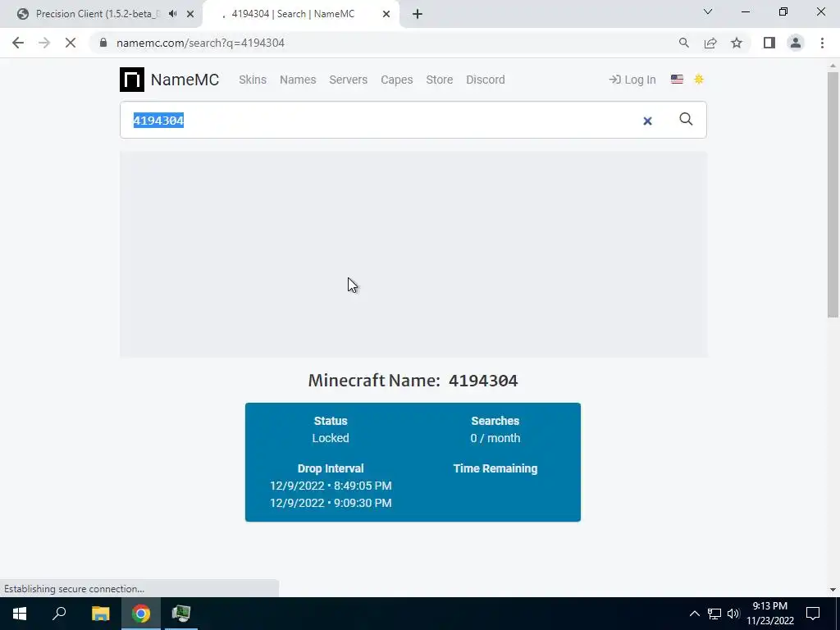Click the Locked status value
This screenshot has width=840, height=630.
[x=331, y=438]
